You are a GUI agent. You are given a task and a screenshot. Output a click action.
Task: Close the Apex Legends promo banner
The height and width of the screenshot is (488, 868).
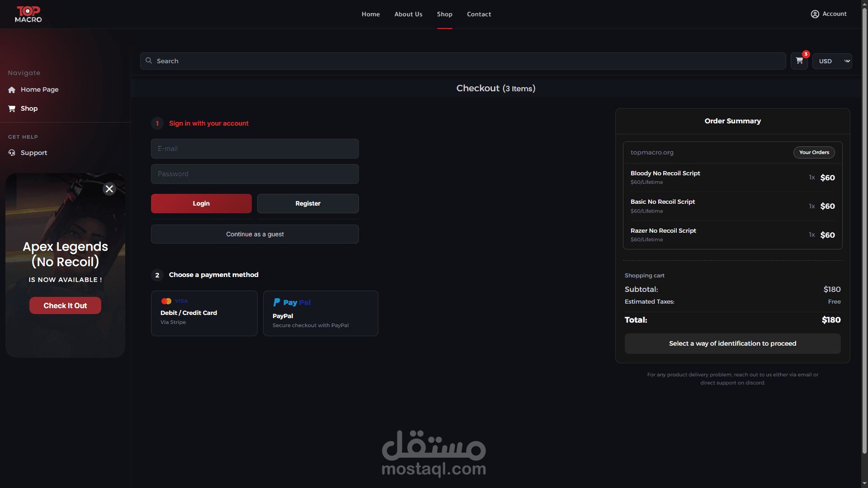click(109, 189)
